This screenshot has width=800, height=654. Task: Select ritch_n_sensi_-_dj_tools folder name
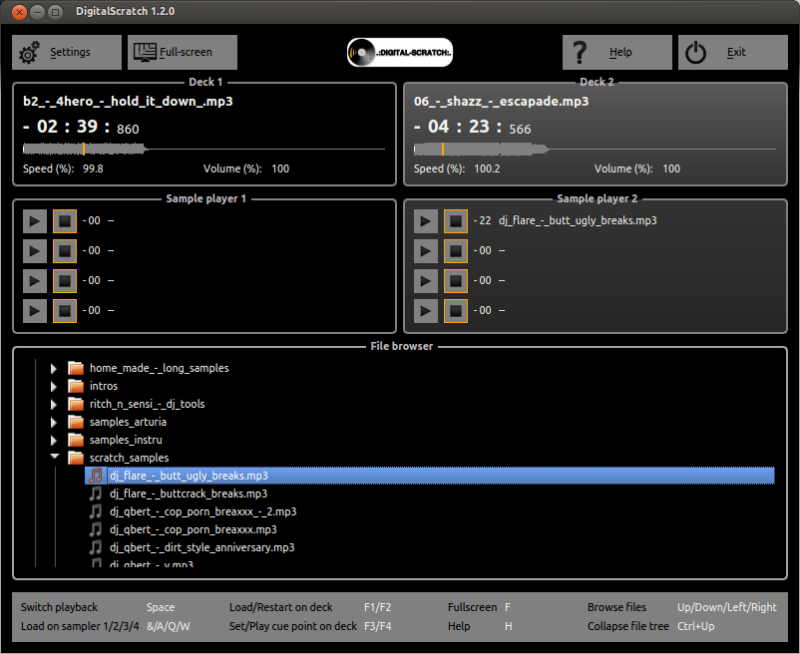[147, 404]
